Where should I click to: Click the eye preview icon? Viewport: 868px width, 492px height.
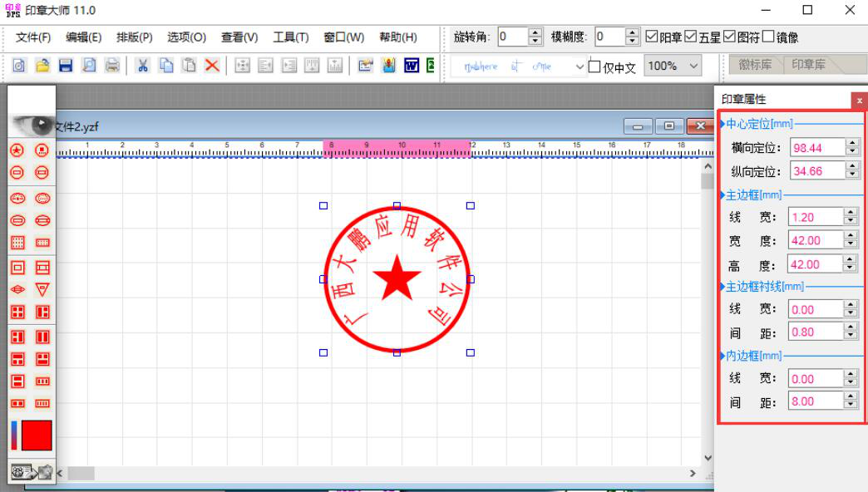coord(32,125)
